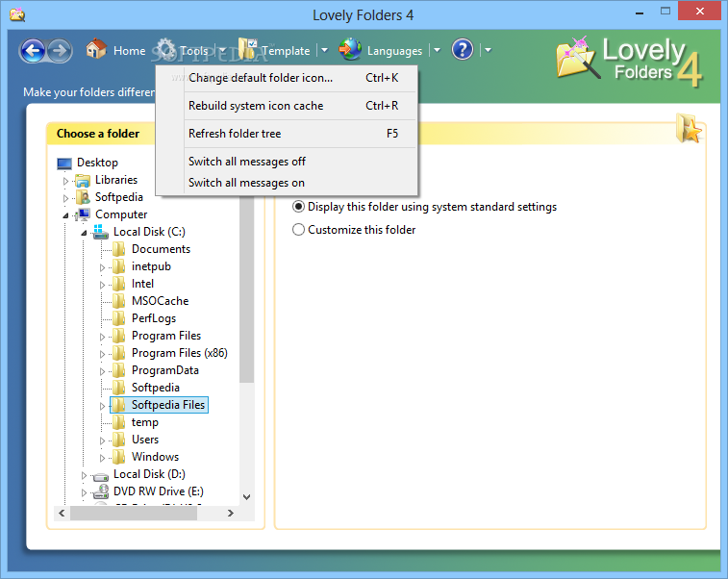This screenshot has height=579, width=728.
Task: Select the 'inetpub' folder name
Action: (151, 266)
